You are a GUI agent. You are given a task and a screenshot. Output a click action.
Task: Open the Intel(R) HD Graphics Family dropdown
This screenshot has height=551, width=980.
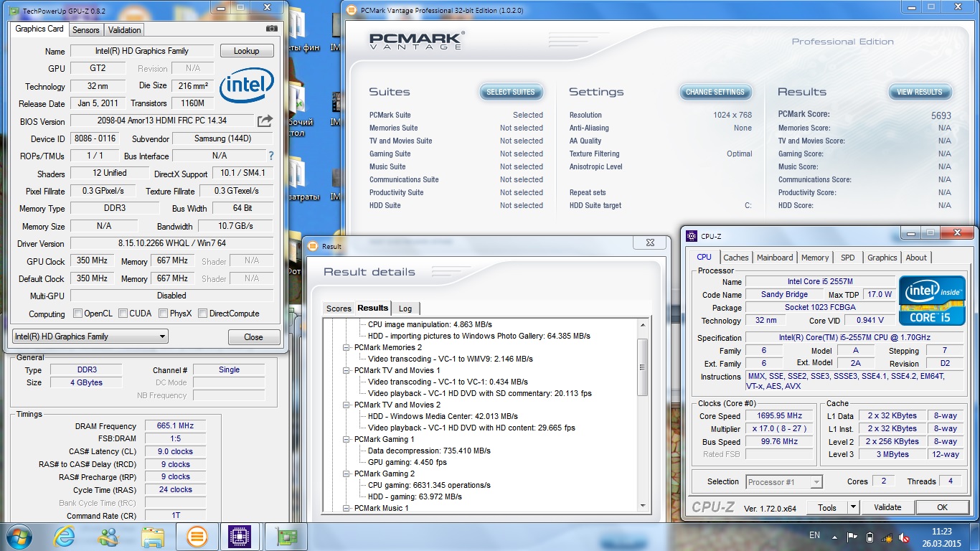[x=90, y=336]
